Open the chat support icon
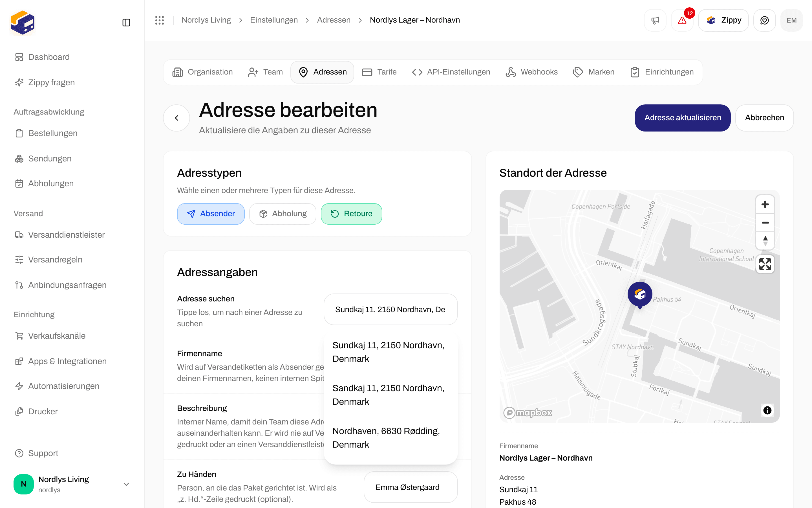This screenshot has width=812, height=508. point(764,20)
